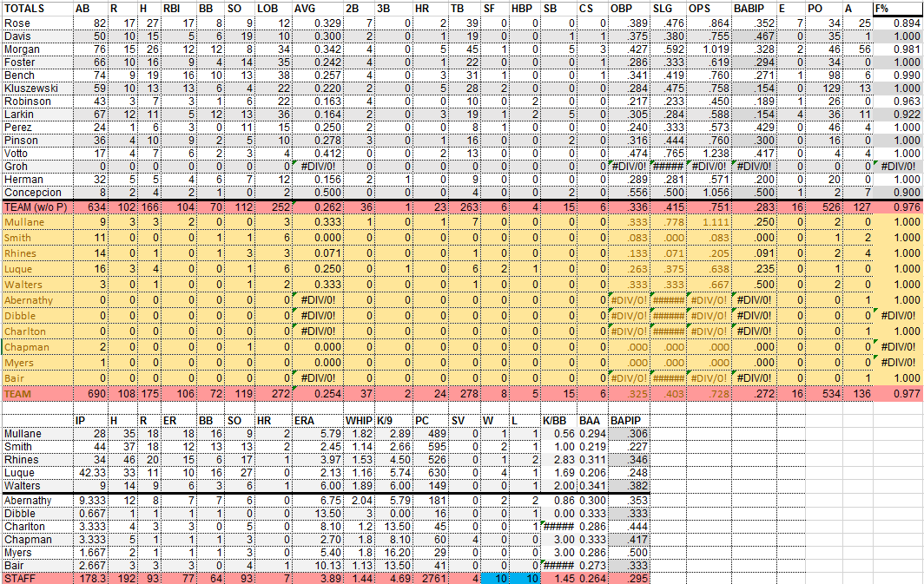Select Mullane's OPS value 1.111
Viewport: 924px width, 584px height.
tap(709, 222)
